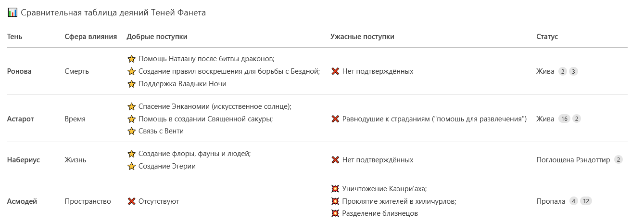644x223 pixels.
Task: Click the red cross next to "Равнодушие к страданиям"
Action: click(x=335, y=119)
